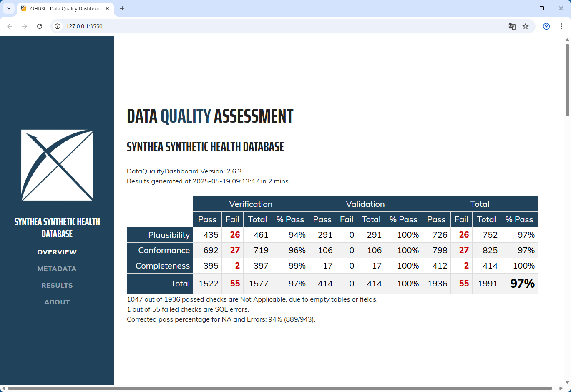Click the DataQualityDashboard Version 2.6.3 text
Image resolution: width=571 pixels, height=392 pixels.
184,171
